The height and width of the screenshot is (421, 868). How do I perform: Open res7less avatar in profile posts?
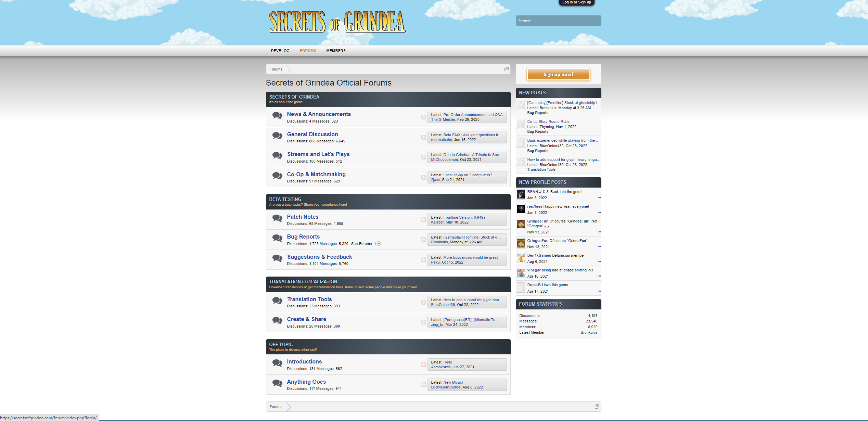(x=521, y=209)
